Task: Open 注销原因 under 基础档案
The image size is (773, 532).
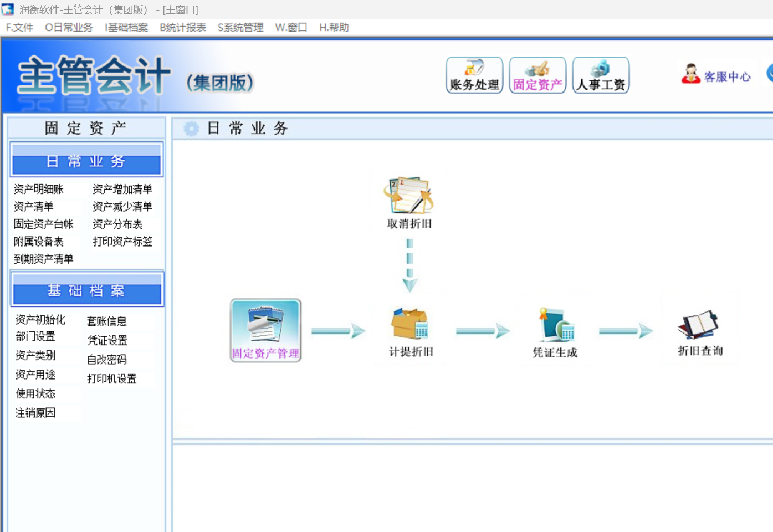Action: pos(35,413)
